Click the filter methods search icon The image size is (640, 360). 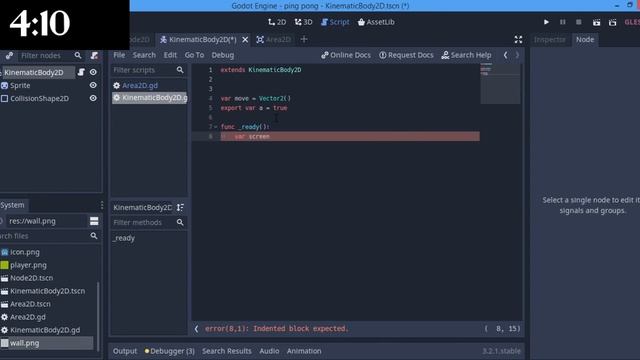[x=180, y=222]
